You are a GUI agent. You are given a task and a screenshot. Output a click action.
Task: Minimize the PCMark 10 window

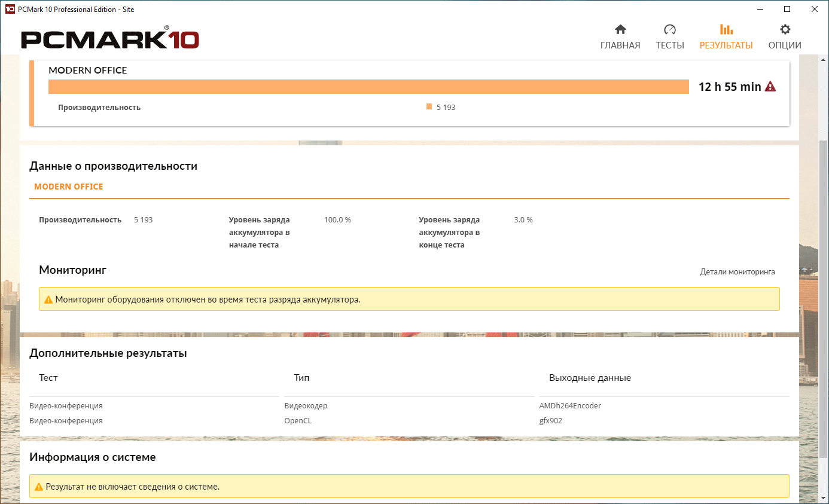pyautogui.click(x=760, y=9)
